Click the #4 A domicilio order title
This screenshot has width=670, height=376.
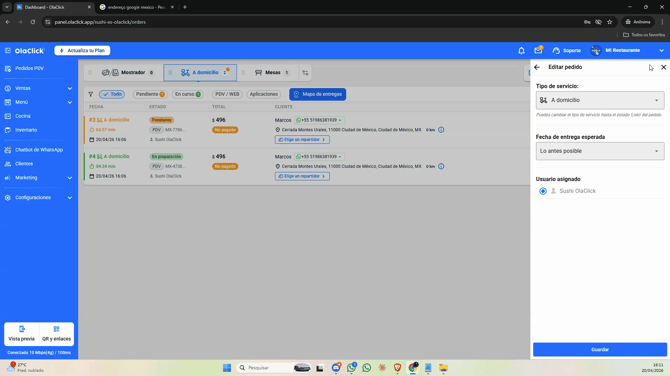click(x=109, y=156)
